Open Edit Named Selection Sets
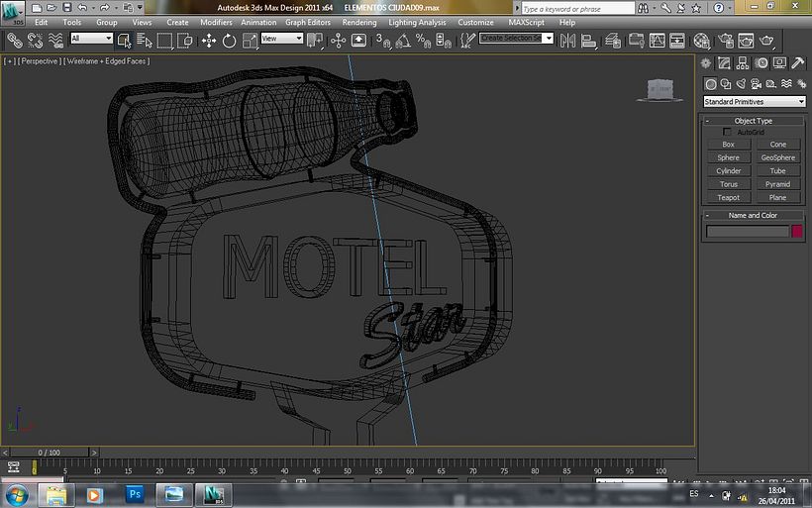 pos(467,41)
